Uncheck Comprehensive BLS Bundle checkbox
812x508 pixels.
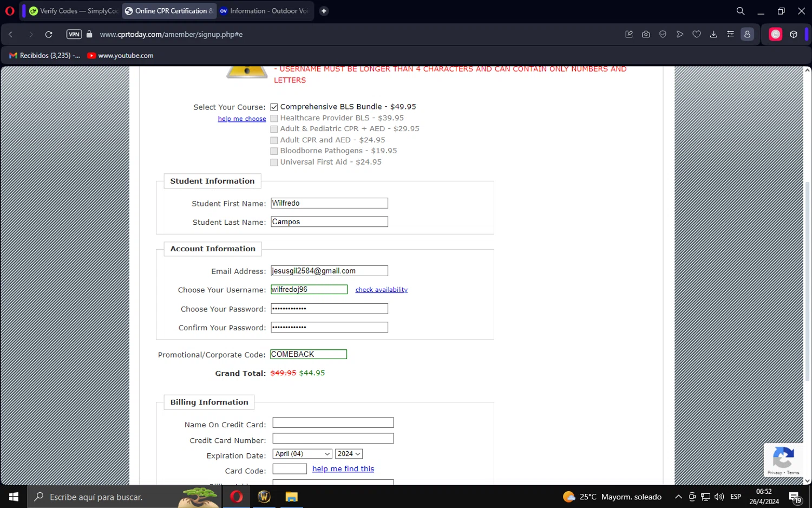(274, 107)
